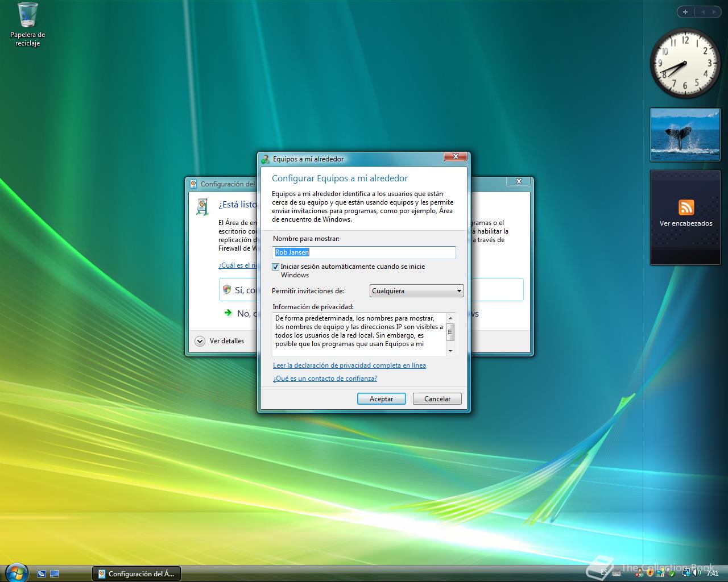Expand Ver detalles in Configuración window
This screenshot has height=582, width=728.
point(220,341)
